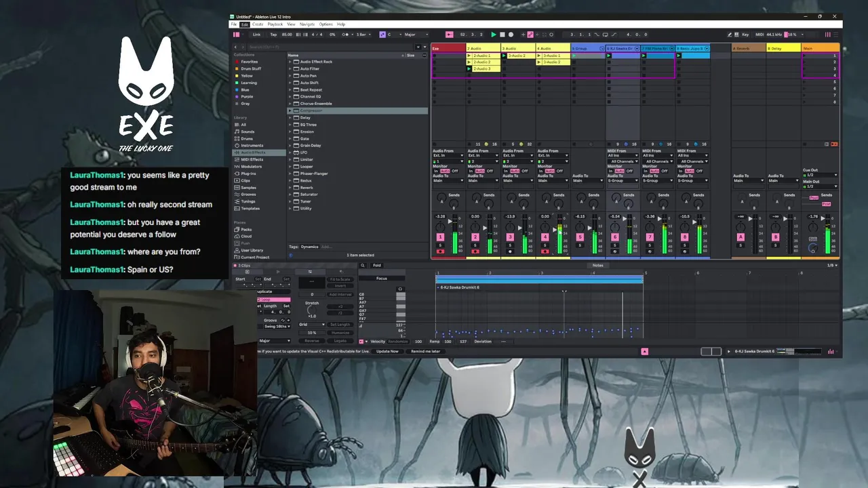Toggle the Fold button in piano roll
The width and height of the screenshot is (868, 488).
377,266
